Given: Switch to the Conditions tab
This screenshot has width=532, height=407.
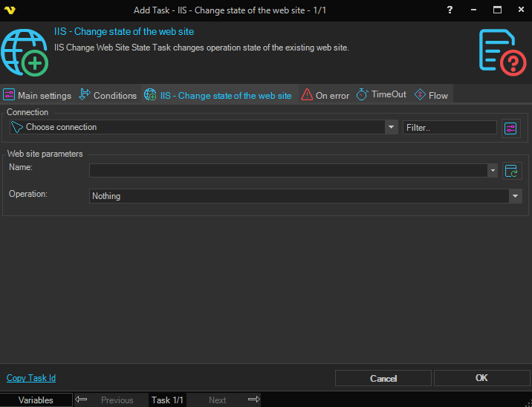Looking at the screenshot, I should point(108,95).
